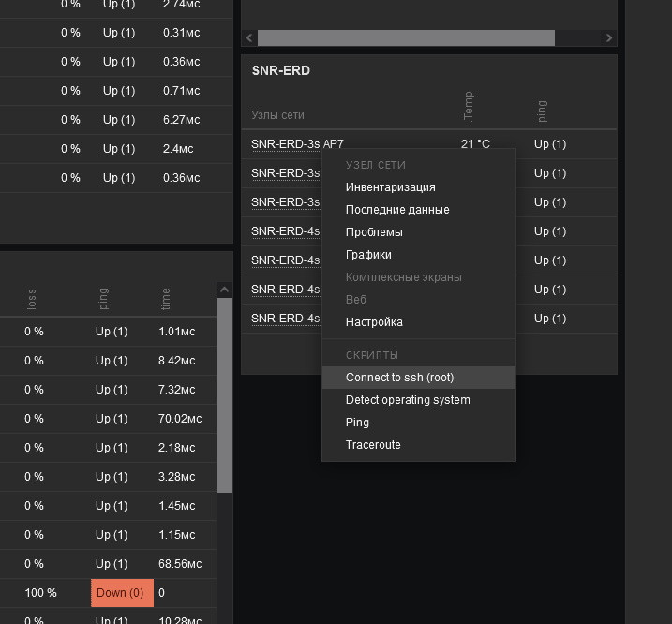
Task: Click the vertical scrollbar thumb
Action: click(x=224, y=394)
